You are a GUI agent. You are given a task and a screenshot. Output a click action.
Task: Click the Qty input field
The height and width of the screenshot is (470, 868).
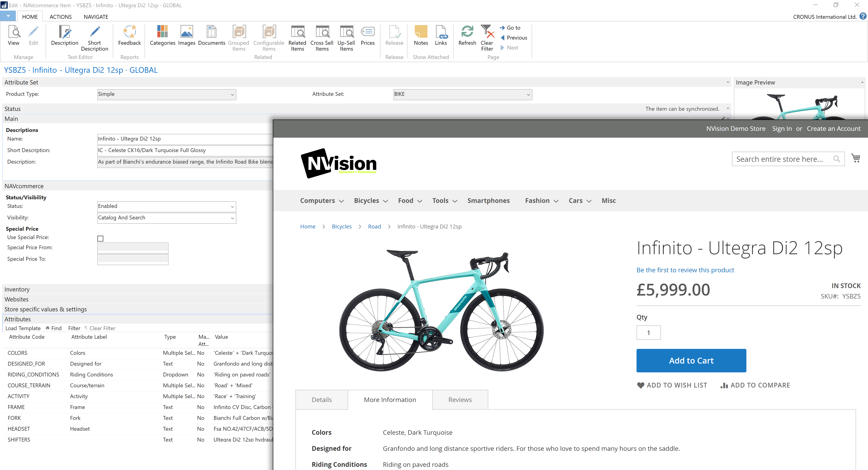pos(648,333)
